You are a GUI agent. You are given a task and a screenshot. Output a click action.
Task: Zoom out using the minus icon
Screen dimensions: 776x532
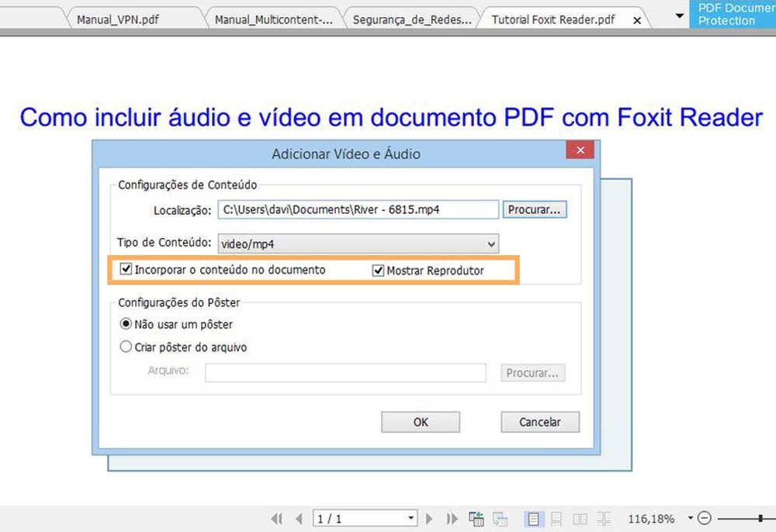[x=705, y=517]
